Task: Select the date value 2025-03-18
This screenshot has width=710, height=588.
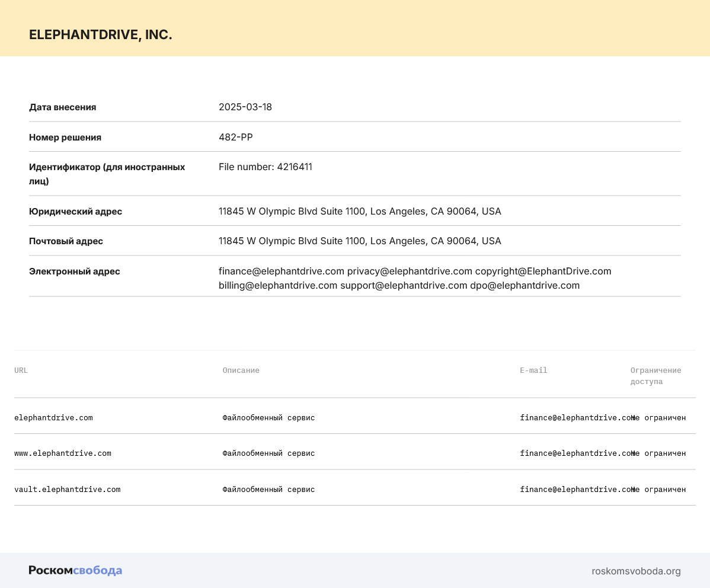Action: [245, 107]
